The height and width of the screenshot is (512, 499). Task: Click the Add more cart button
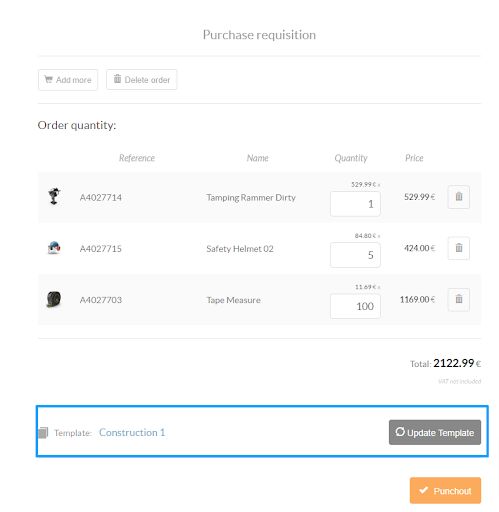tap(68, 80)
